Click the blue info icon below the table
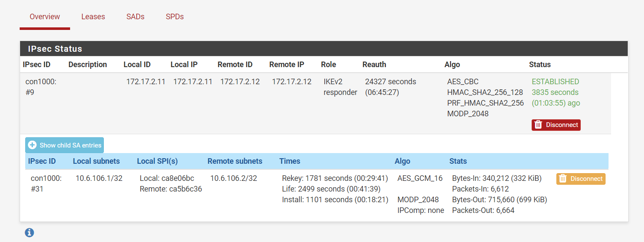 point(29,233)
